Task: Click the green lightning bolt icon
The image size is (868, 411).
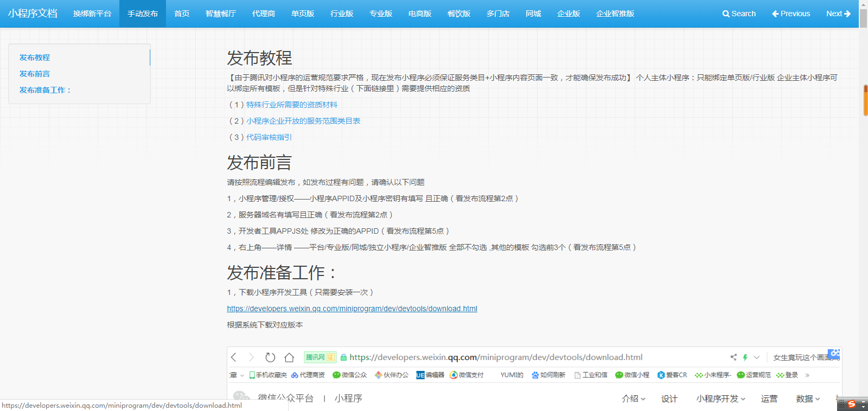Action: 745,357
